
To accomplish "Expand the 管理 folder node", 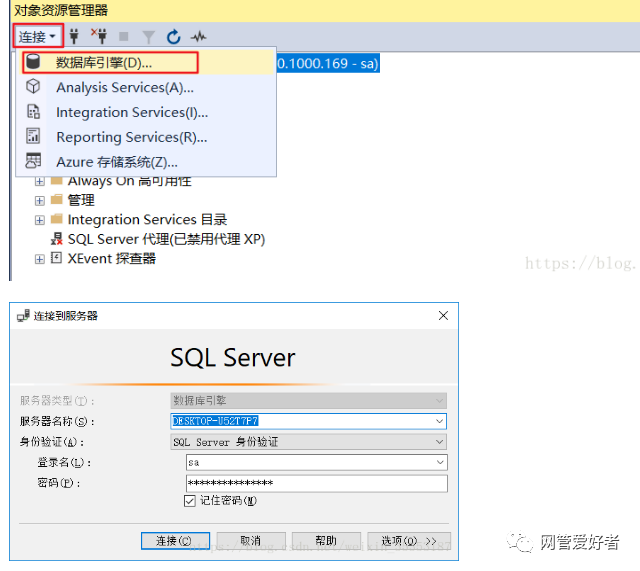I will click(x=40, y=201).
